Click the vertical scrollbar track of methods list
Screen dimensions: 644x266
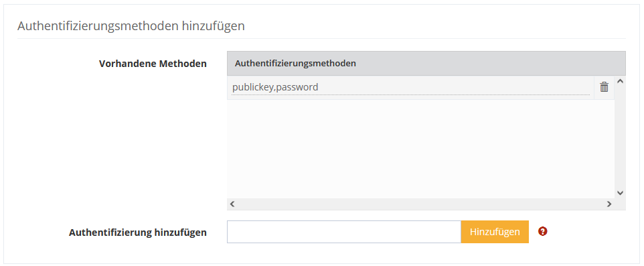pos(620,137)
